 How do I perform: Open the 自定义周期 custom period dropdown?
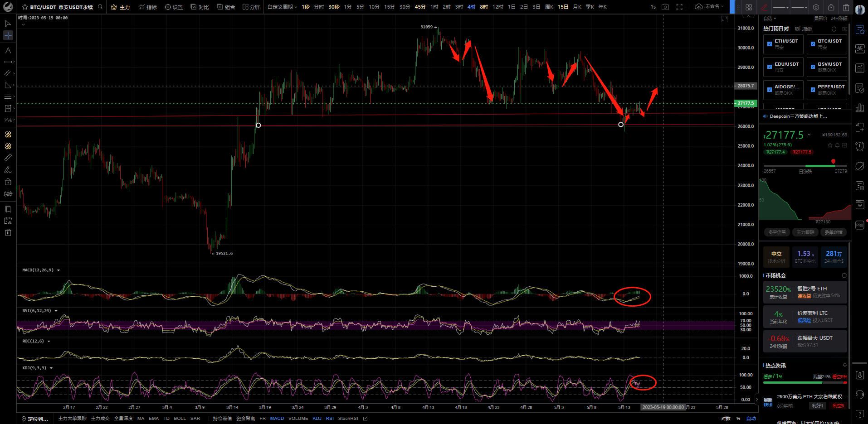coord(282,7)
